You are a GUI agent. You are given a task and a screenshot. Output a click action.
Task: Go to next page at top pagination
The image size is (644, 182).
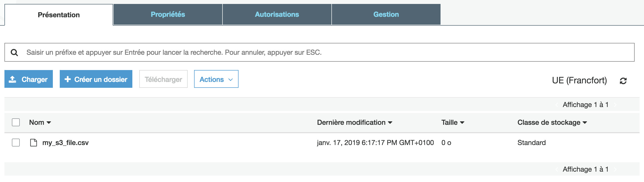tap(615, 105)
